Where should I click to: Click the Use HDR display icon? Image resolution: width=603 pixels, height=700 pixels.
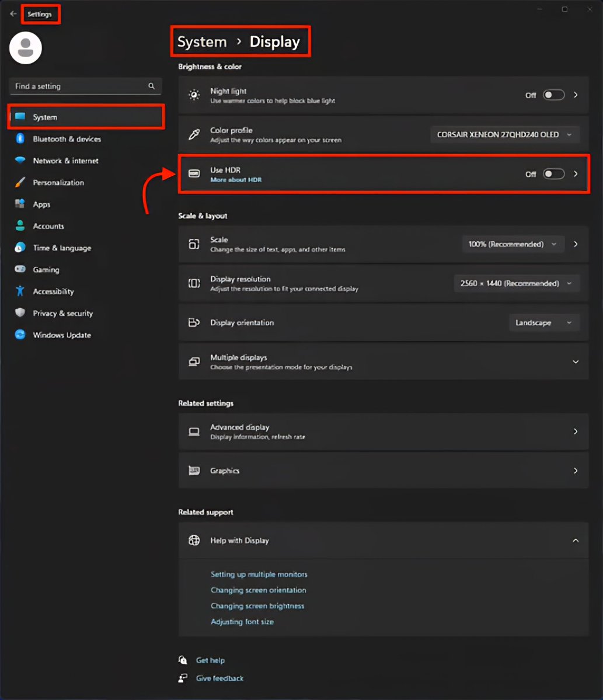point(194,173)
